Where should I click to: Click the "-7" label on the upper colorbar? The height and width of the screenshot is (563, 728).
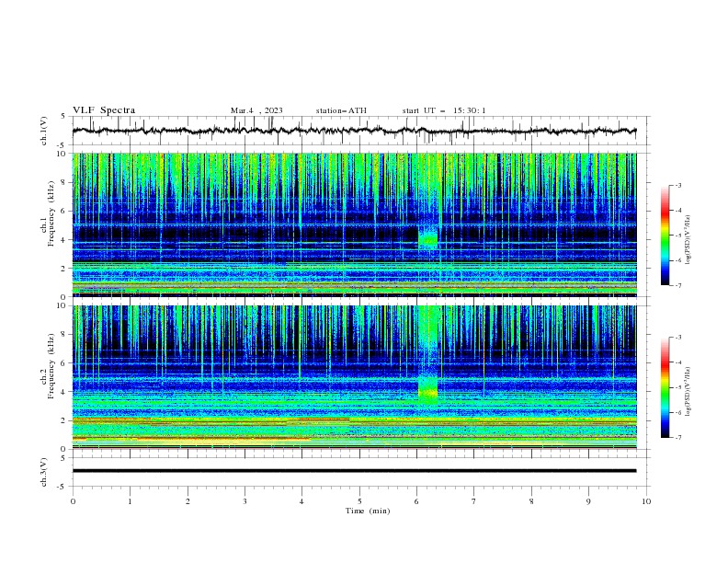(678, 285)
